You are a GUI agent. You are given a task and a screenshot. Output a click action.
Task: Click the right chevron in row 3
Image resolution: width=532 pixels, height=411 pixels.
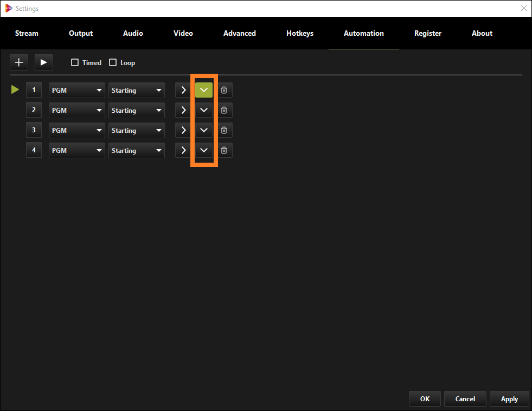[x=183, y=130]
